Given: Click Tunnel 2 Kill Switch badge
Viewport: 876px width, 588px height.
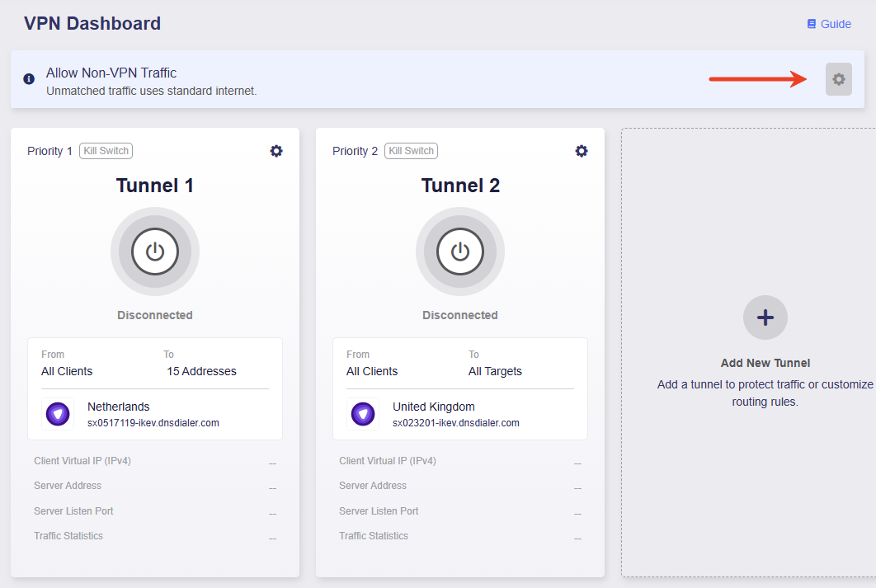Looking at the screenshot, I should [x=411, y=151].
